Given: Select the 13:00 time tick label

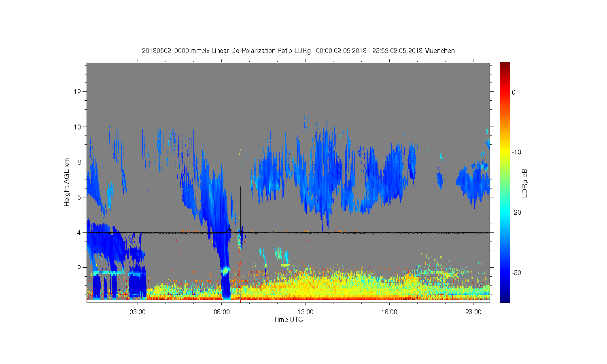Looking at the screenshot, I should click(x=306, y=312).
